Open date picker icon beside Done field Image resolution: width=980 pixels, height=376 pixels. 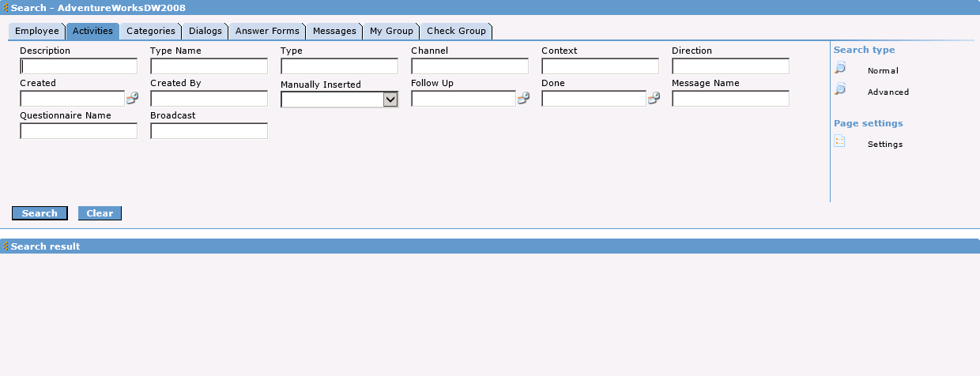point(654,99)
